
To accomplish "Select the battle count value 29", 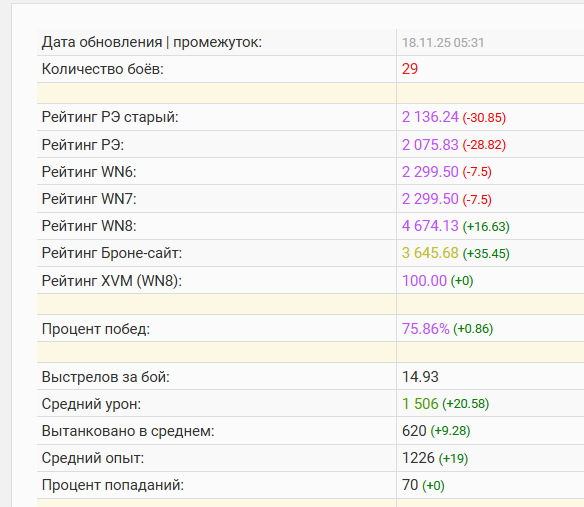I will click(x=410, y=69).
